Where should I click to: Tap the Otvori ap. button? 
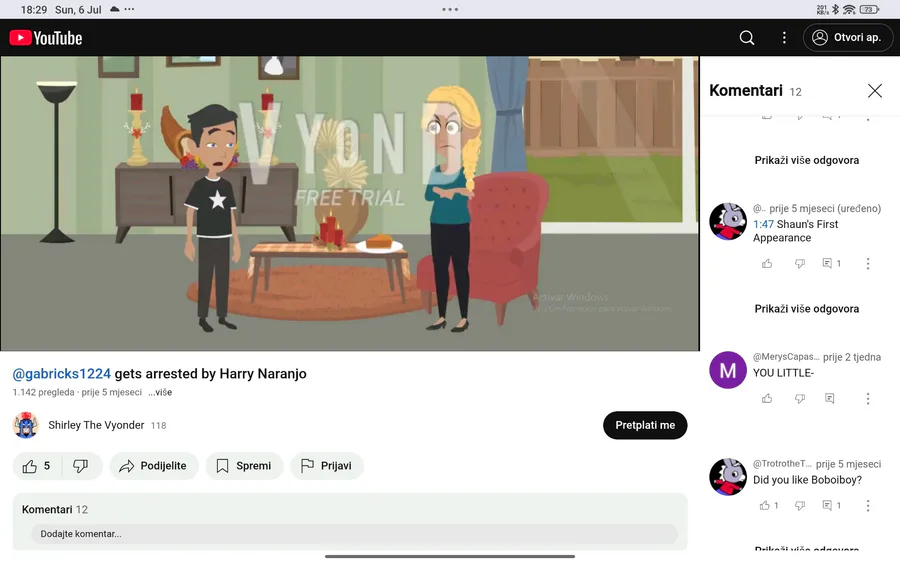pyautogui.click(x=848, y=38)
